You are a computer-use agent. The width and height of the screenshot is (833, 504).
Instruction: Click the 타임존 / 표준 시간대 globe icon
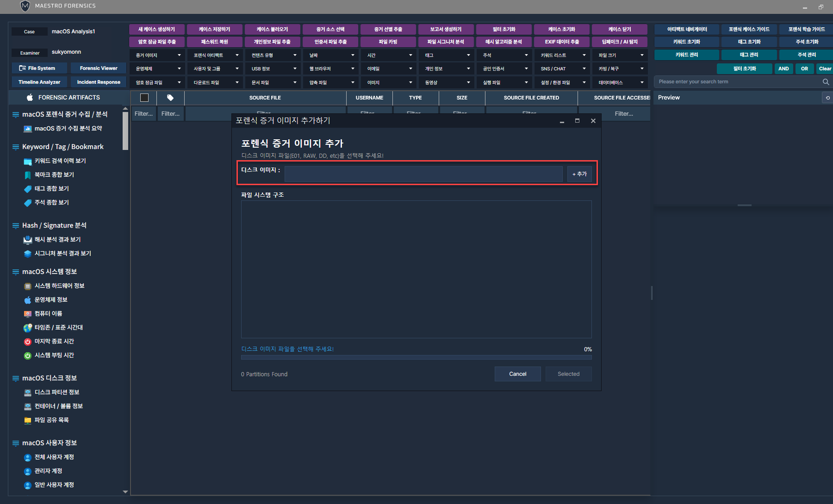27,328
